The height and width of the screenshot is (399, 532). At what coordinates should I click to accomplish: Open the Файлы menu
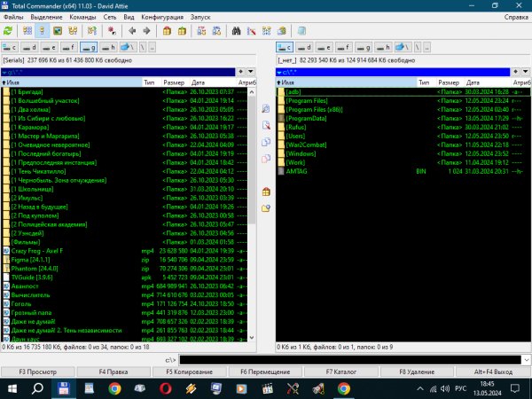(x=13, y=17)
